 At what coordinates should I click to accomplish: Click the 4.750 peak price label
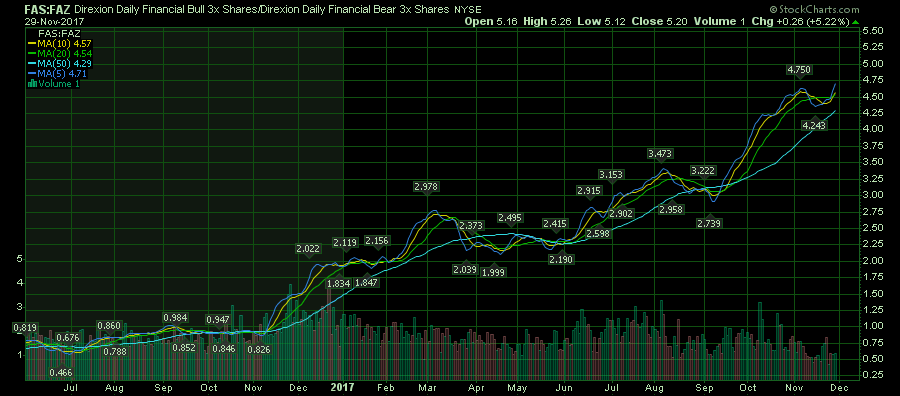tap(799, 69)
